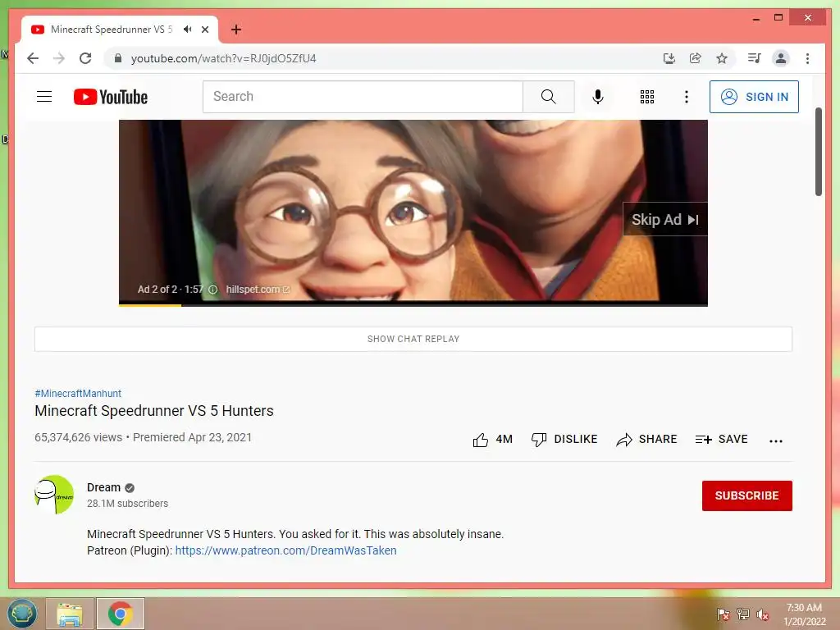
Task: Mute the tab using the speaker icon
Action: (x=187, y=30)
